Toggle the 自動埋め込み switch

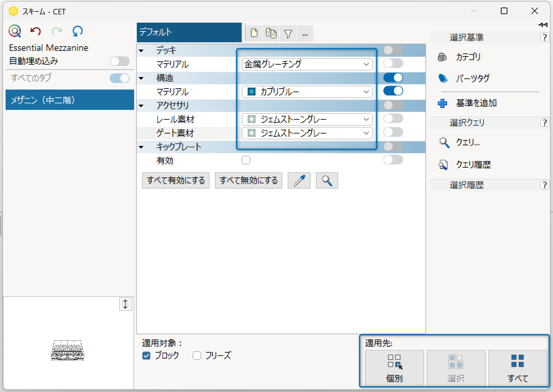(x=120, y=61)
